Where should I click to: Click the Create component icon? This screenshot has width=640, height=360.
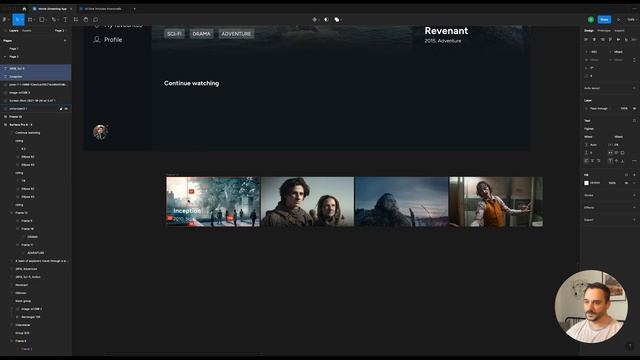(x=314, y=19)
